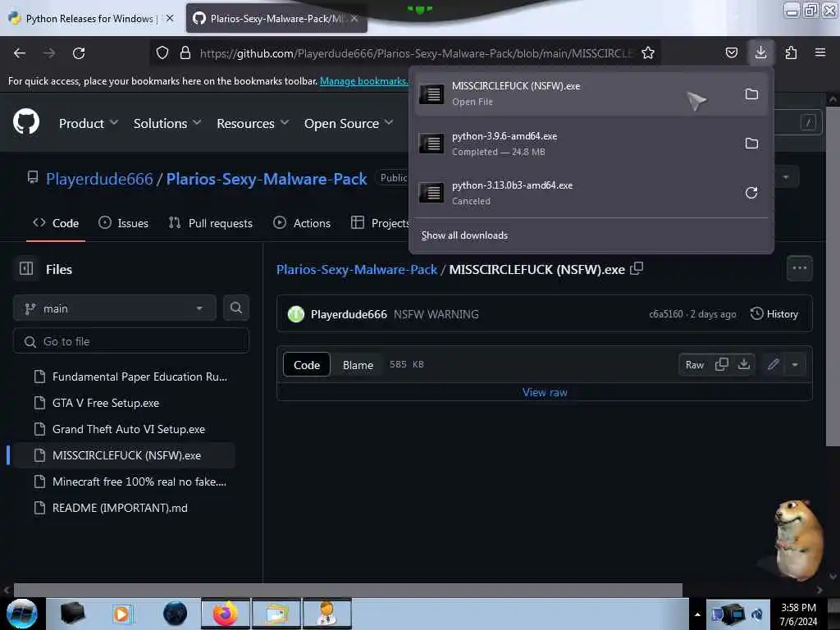Click Manage bookmarks link

coord(363,81)
